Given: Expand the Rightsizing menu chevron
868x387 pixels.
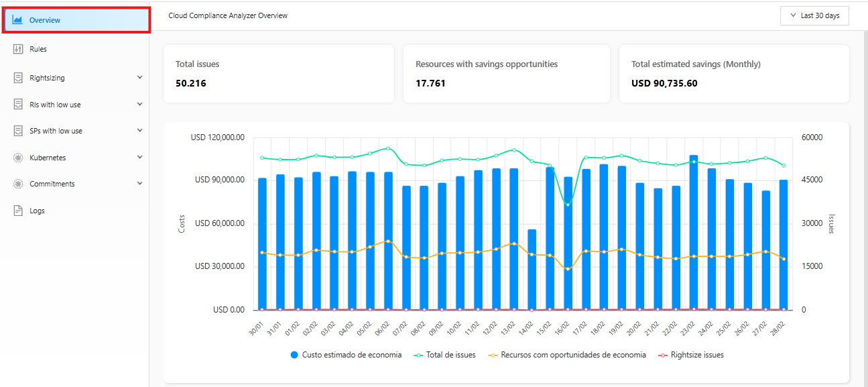Looking at the screenshot, I should (139, 78).
